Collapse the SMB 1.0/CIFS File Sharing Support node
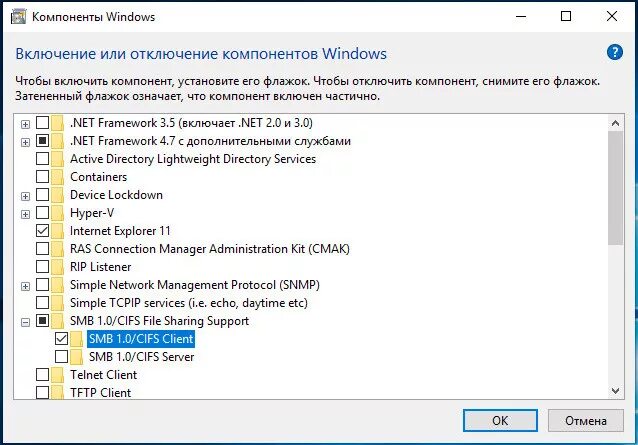This screenshot has height=445, width=638. [25, 322]
